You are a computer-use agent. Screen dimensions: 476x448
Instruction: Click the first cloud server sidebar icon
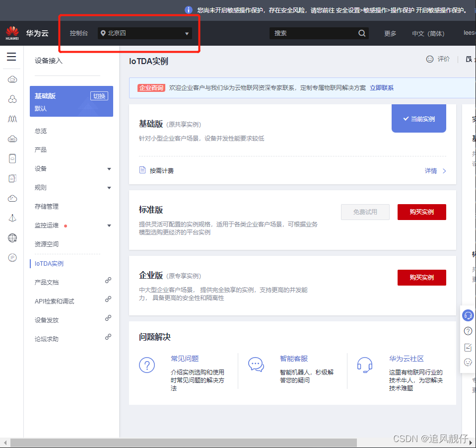[12, 79]
